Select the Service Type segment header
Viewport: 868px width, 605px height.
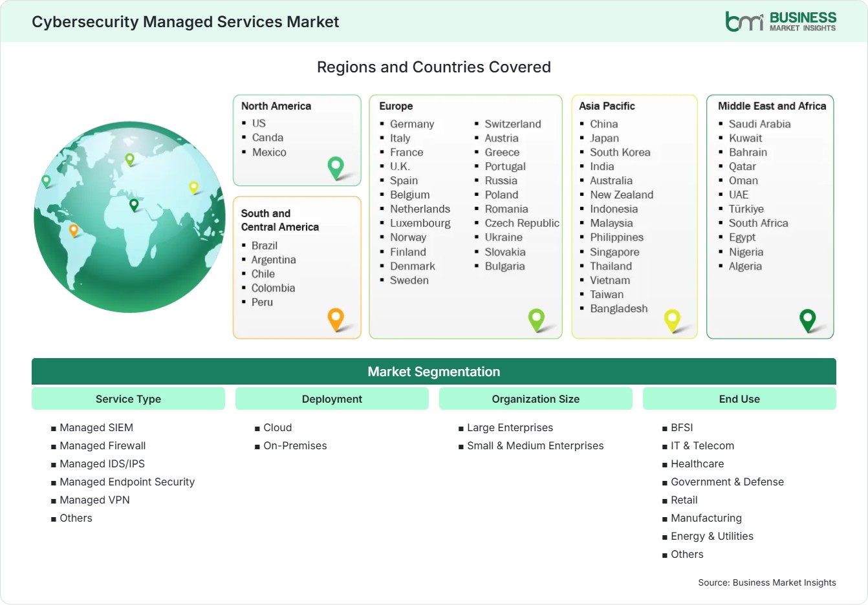pyautogui.click(x=128, y=399)
